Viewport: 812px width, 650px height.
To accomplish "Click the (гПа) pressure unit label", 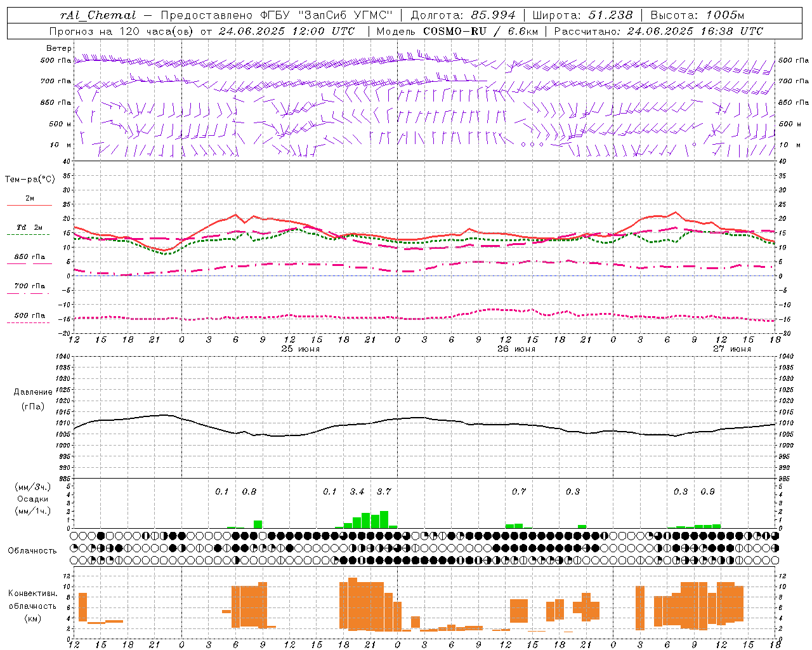I will coord(32,406).
